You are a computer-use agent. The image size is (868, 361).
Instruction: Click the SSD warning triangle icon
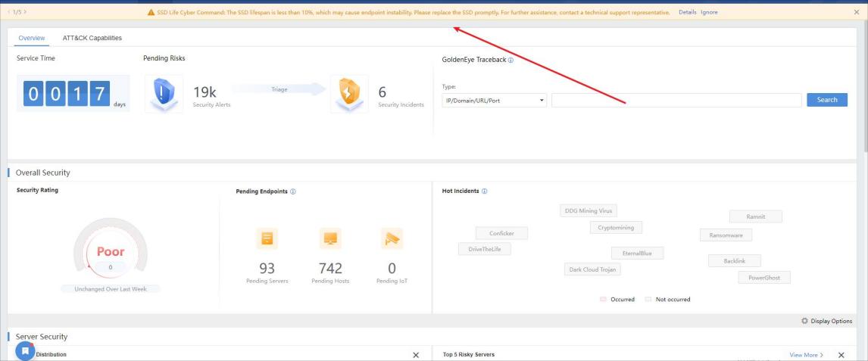click(151, 12)
